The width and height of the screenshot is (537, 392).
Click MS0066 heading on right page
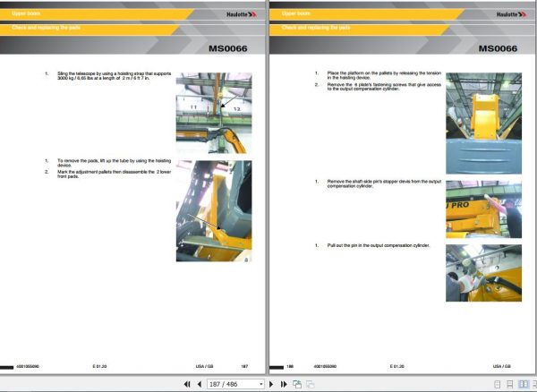[498, 48]
